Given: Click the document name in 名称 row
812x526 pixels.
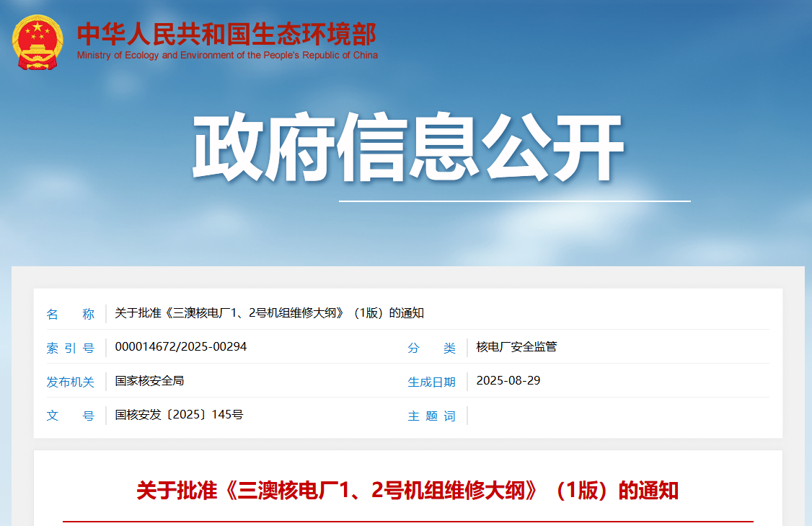Looking at the screenshot, I should click(265, 314).
